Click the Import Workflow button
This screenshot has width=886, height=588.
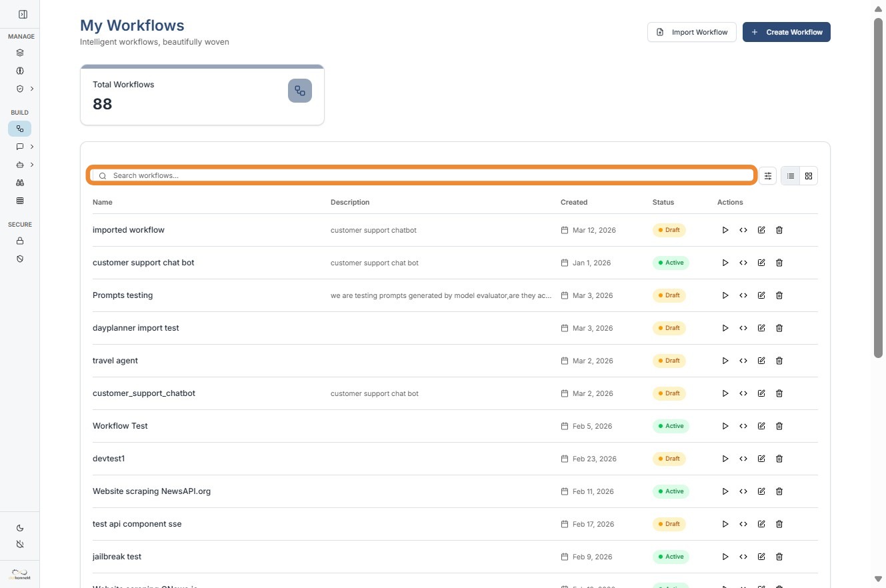point(691,32)
